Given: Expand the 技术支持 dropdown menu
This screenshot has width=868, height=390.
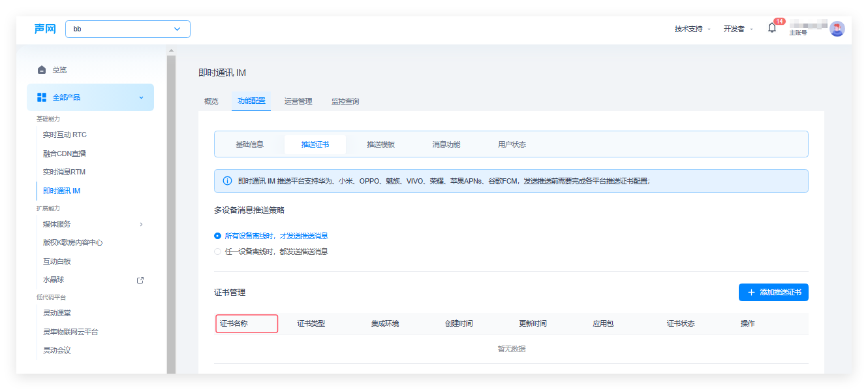Looking at the screenshot, I should click(692, 29).
